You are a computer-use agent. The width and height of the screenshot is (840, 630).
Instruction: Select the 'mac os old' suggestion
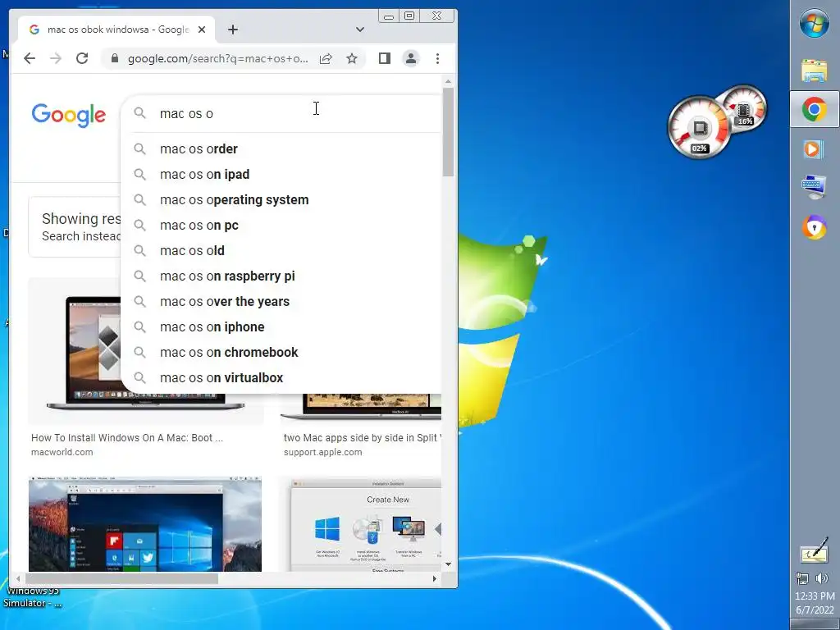click(x=281, y=251)
